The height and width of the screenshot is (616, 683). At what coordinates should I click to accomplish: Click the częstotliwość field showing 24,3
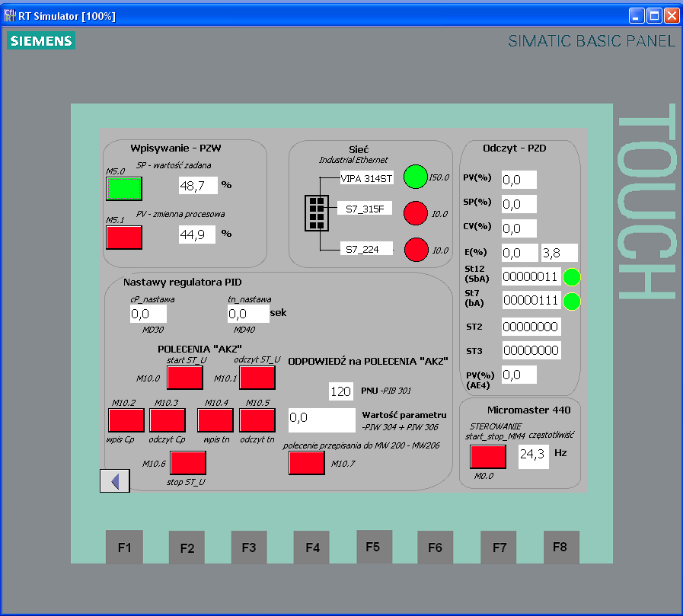[x=533, y=457]
